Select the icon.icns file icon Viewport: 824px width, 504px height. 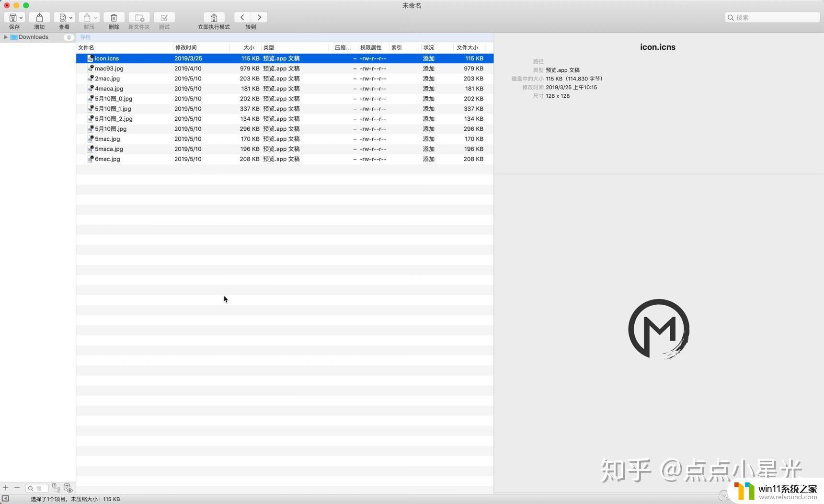pos(90,58)
